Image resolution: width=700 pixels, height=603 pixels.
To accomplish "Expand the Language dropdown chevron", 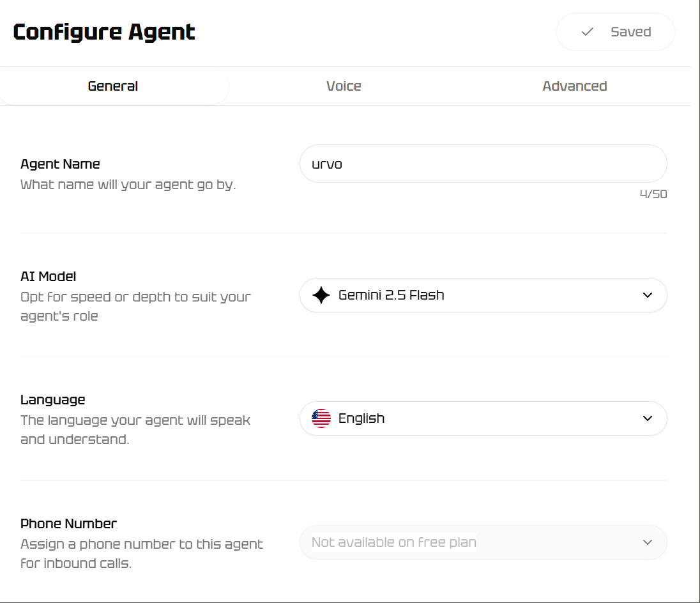I will (x=648, y=418).
